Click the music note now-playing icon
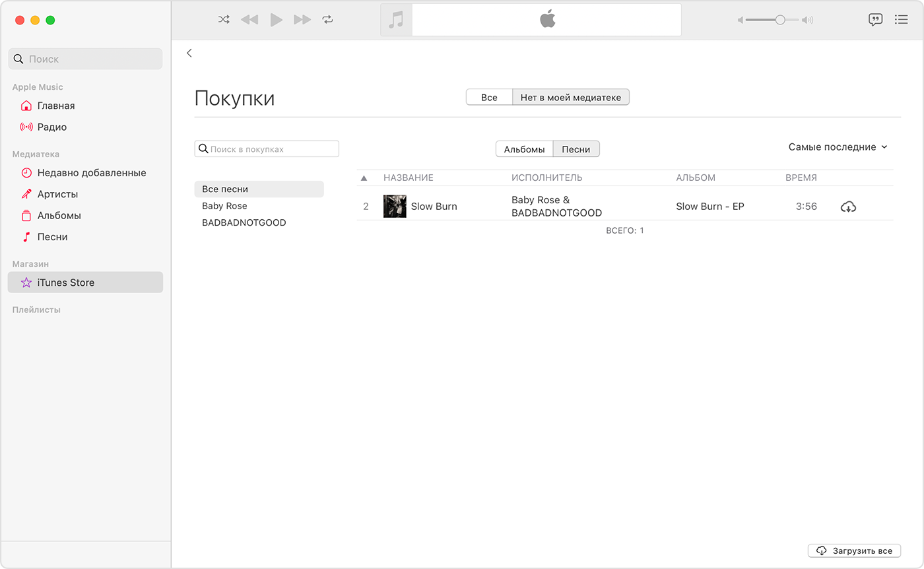The width and height of the screenshot is (924, 569). 396,20
